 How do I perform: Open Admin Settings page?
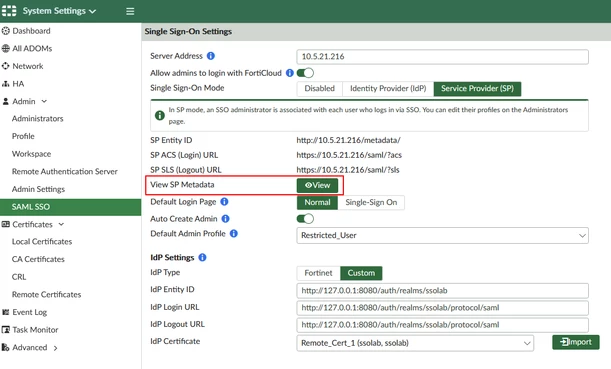pos(38,189)
